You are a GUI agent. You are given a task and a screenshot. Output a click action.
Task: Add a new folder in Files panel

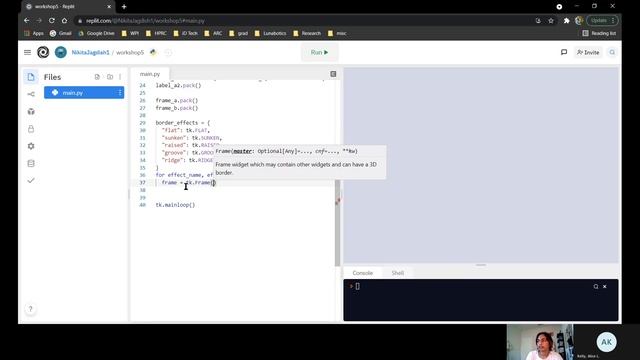(x=110, y=77)
